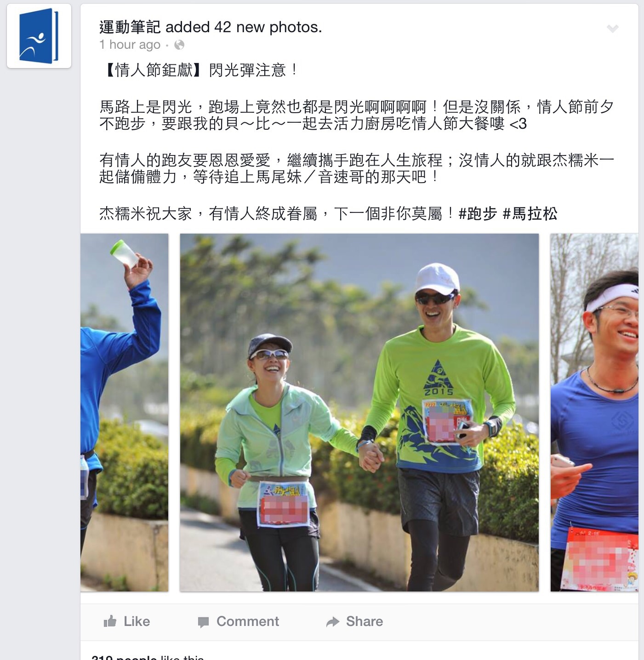Open the 運動筆記 page name link
644x660 pixels.
[x=130, y=27]
